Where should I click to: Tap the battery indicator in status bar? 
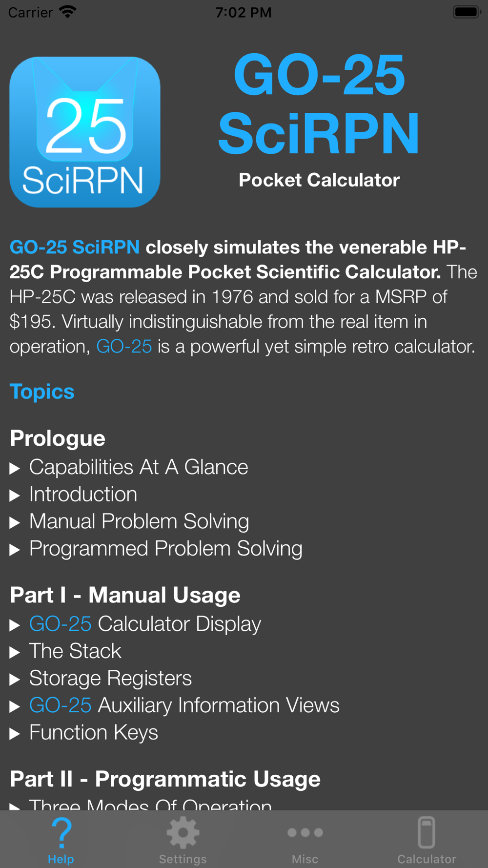click(x=467, y=12)
